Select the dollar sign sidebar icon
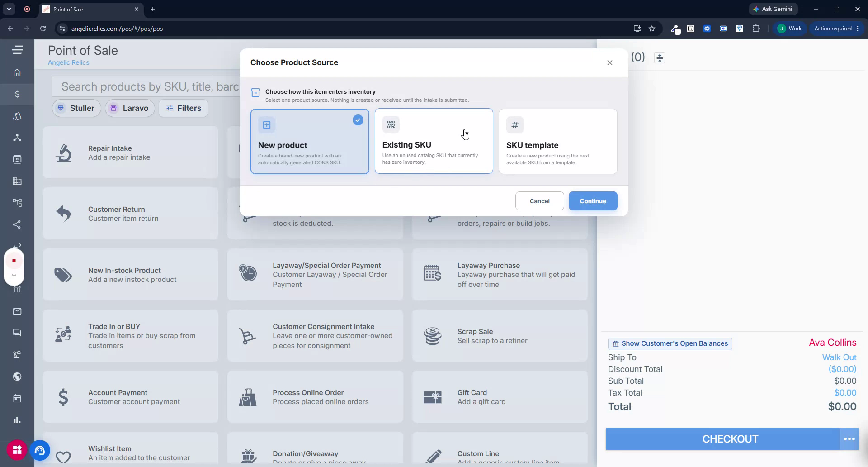868x467 pixels. pos(17,94)
